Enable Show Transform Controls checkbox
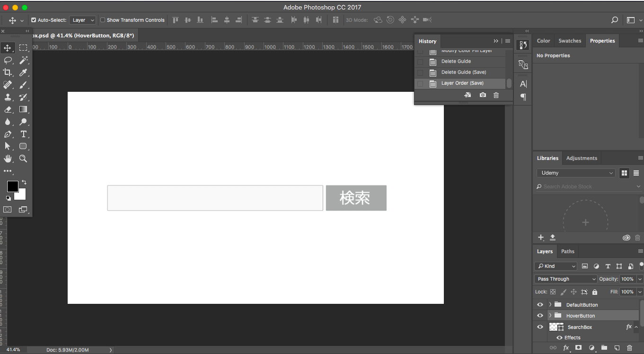The height and width of the screenshot is (354, 644). [103, 20]
